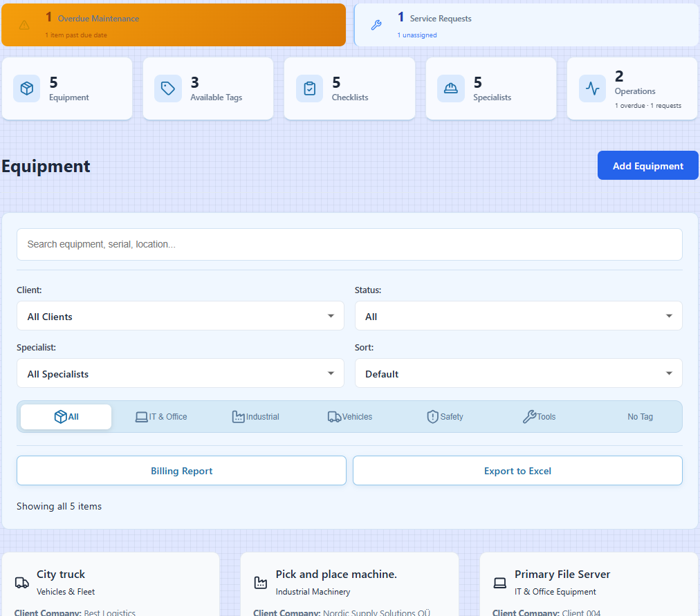Click Export to Excel

[x=517, y=470]
